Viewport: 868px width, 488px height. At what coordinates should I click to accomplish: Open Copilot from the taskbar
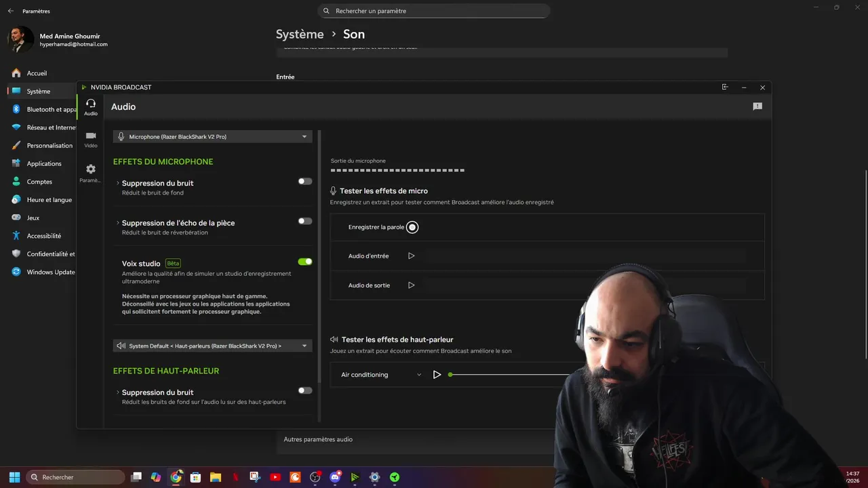click(x=156, y=477)
